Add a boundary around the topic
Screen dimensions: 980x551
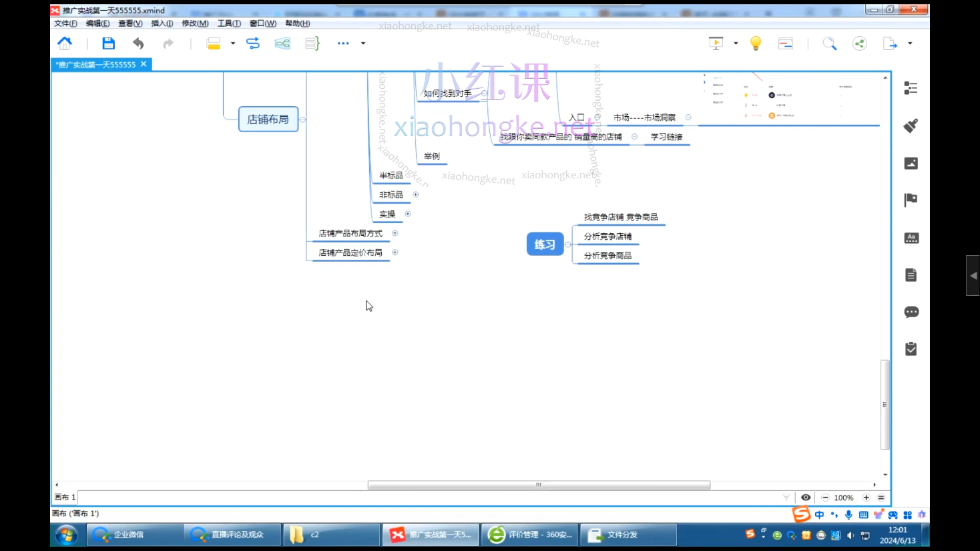tap(282, 43)
